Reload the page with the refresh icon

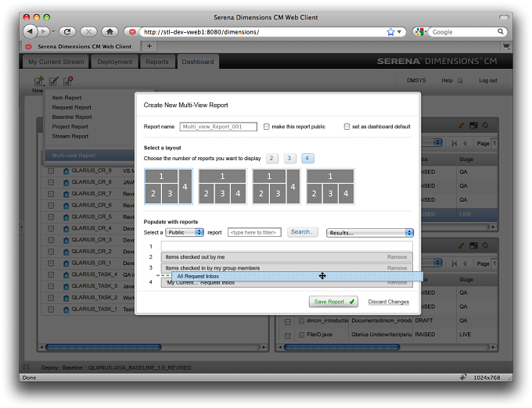[67, 31]
